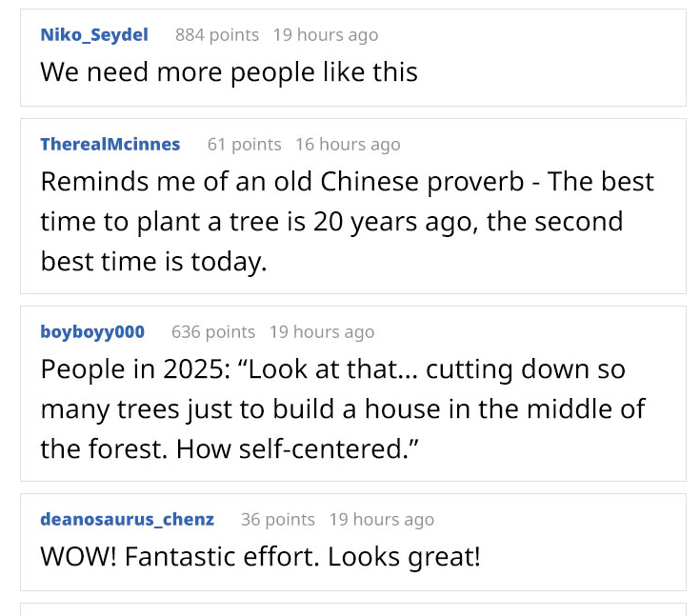Open TherealMcinnes's user profile
The image size is (700, 616).
(110, 144)
